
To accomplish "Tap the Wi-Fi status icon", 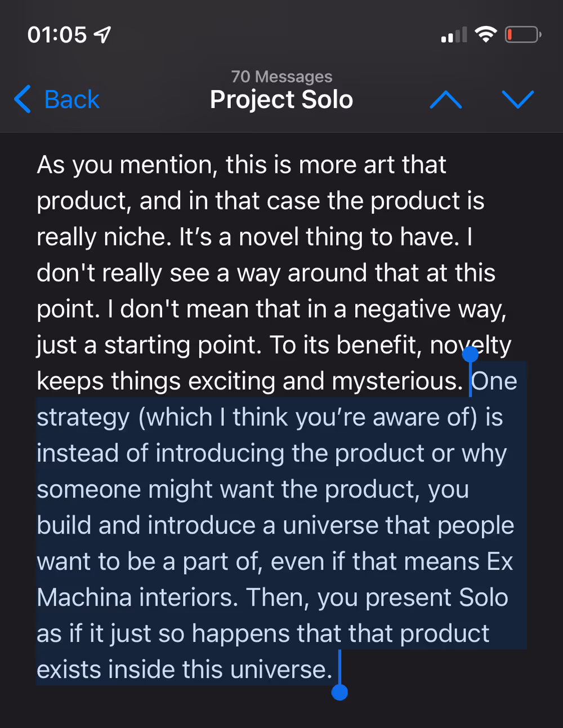I will pyautogui.click(x=485, y=34).
